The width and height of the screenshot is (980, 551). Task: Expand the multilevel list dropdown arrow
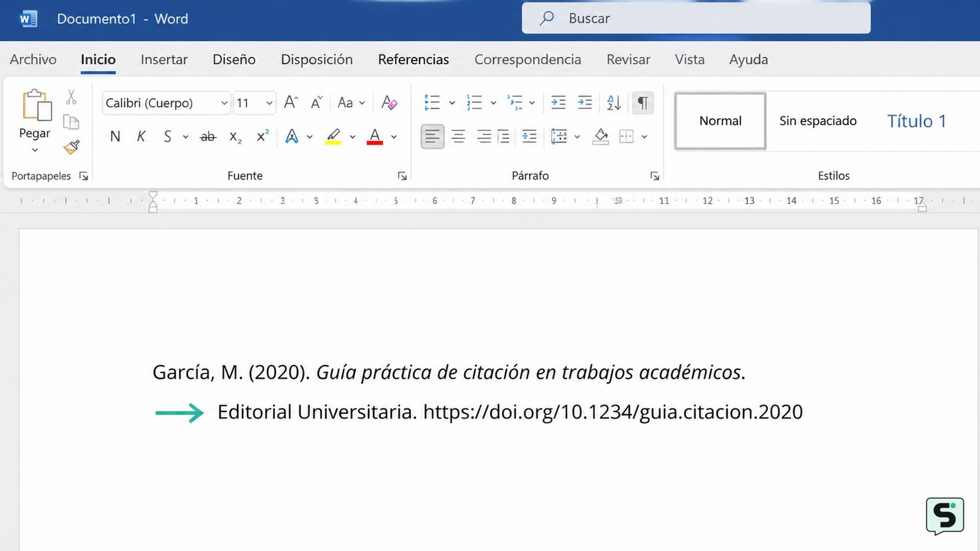tap(532, 103)
